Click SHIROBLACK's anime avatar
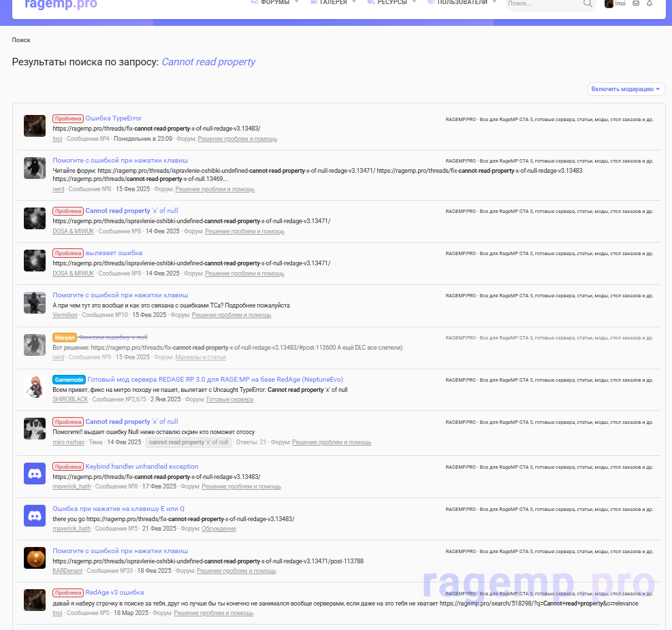 [35, 386]
